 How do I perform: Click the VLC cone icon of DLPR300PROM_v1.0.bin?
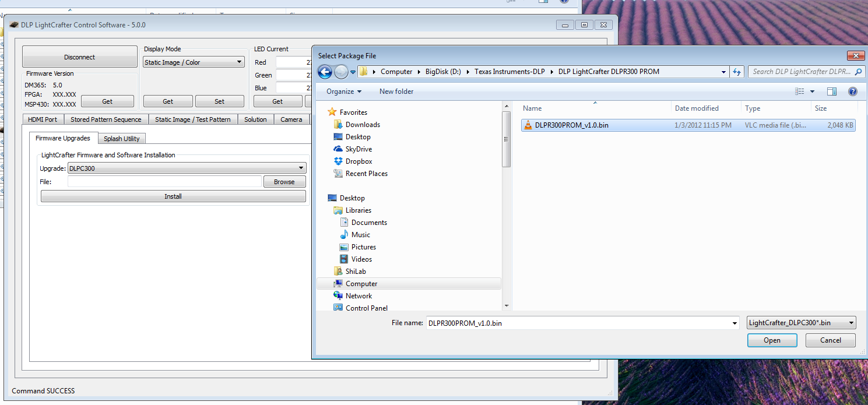528,125
